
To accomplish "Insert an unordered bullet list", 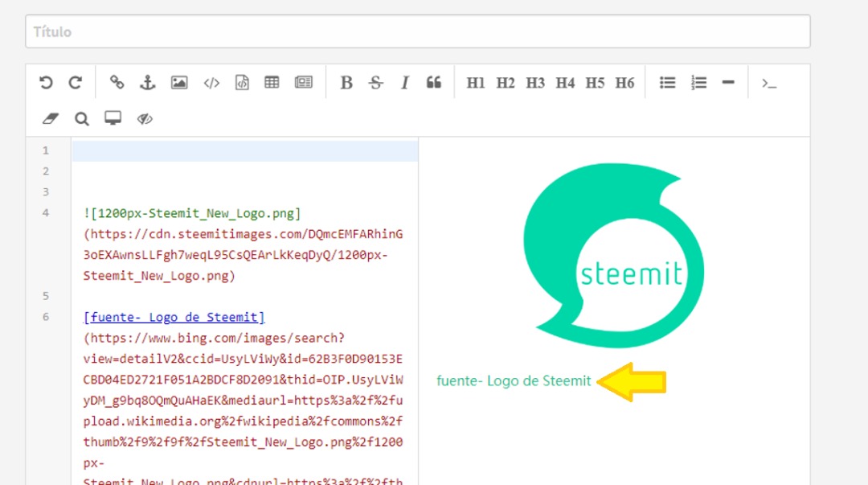I will tap(668, 83).
